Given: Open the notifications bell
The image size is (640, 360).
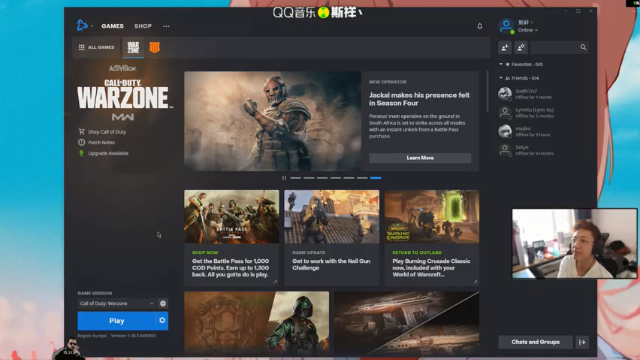Looking at the screenshot, I should (x=480, y=26).
